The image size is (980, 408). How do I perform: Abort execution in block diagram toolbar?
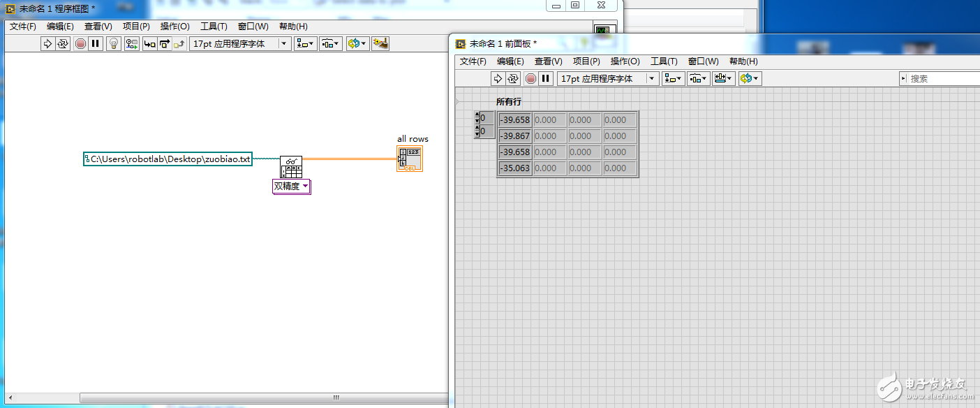click(x=80, y=43)
